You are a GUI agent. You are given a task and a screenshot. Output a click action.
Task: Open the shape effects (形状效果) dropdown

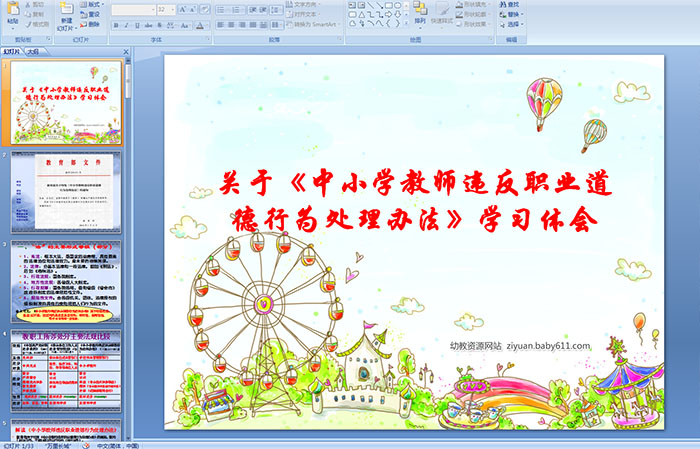[x=474, y=24]
